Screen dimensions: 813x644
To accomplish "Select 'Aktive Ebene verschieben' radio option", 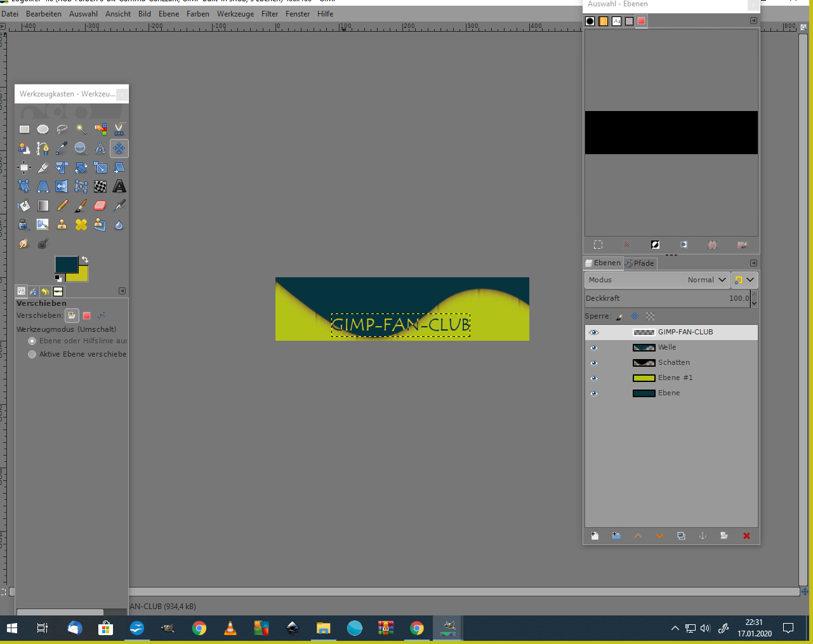I will pyautogui.click(x=32, y=354).
